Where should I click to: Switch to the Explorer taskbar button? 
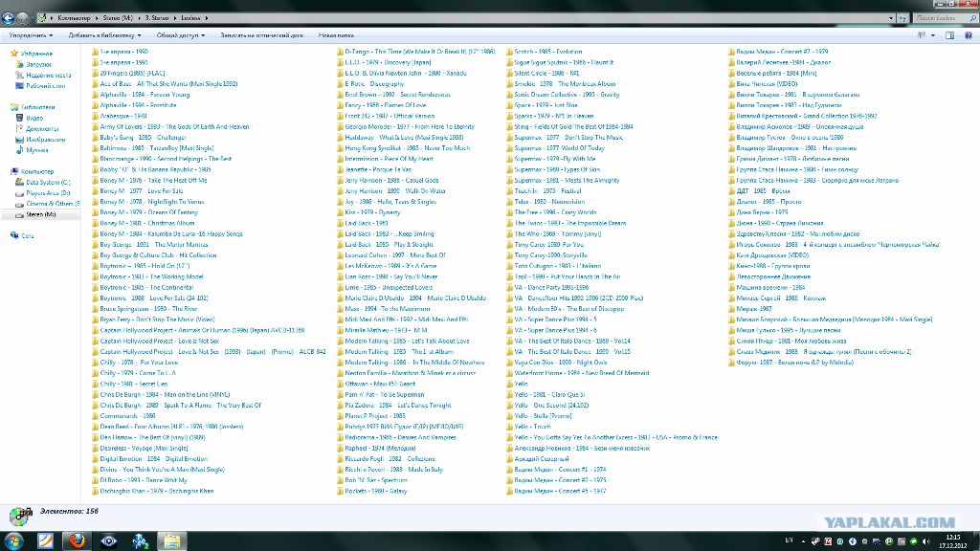pos(172,540)
